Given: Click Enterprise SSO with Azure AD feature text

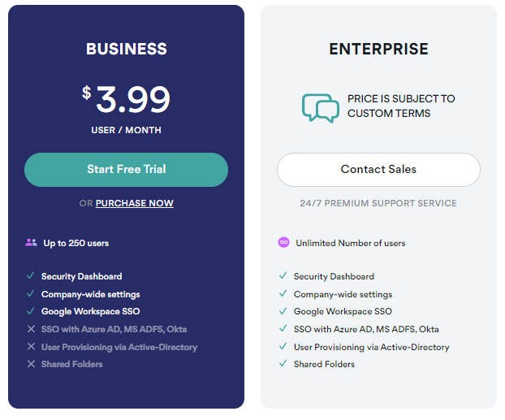Looking at the screenshot, I should 366,329.
